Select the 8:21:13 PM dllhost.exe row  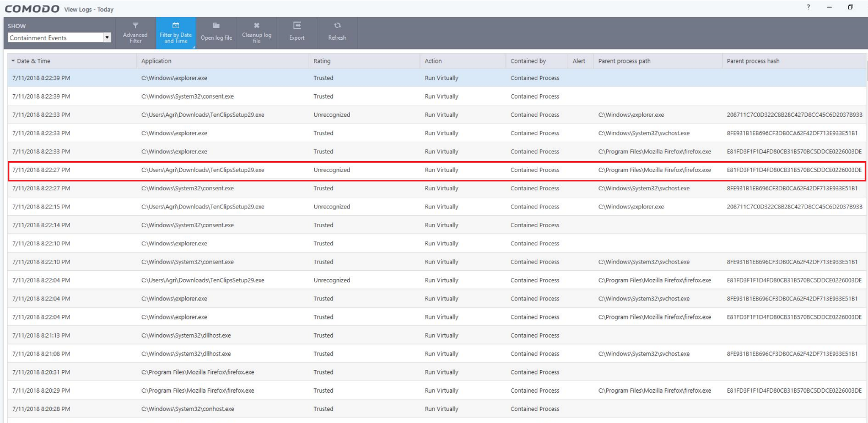pyautogui.click(x=436, y=335)
